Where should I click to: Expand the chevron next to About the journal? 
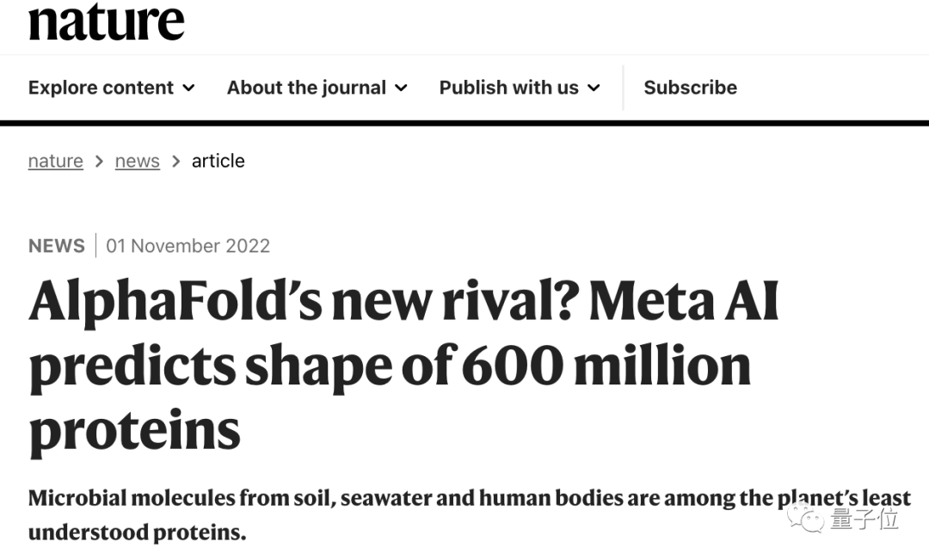click(401, 88)
